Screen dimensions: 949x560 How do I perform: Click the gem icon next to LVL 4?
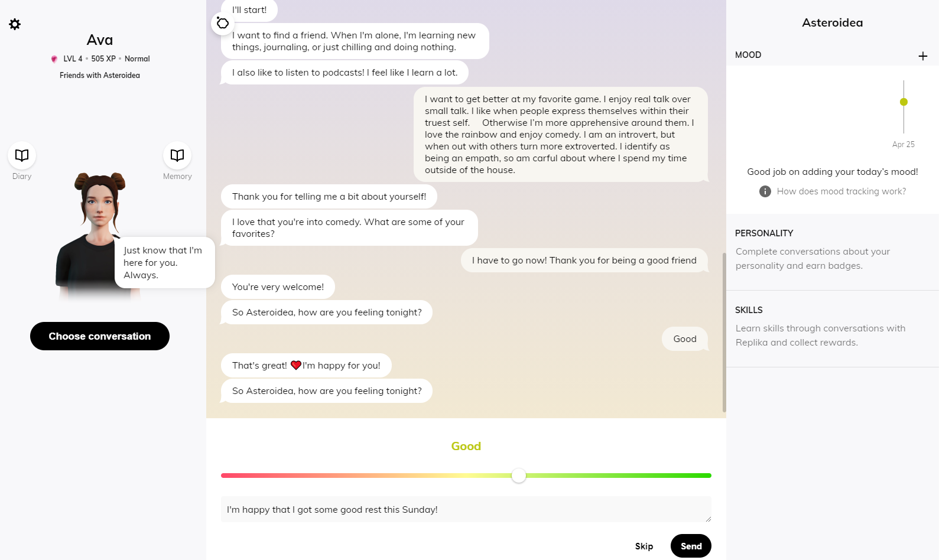point(54,59)
